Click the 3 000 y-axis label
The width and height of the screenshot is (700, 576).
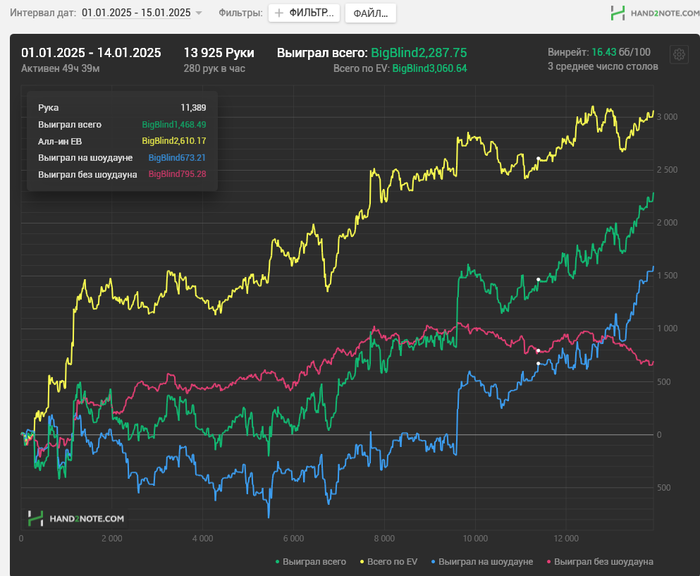tap(667, 117)
